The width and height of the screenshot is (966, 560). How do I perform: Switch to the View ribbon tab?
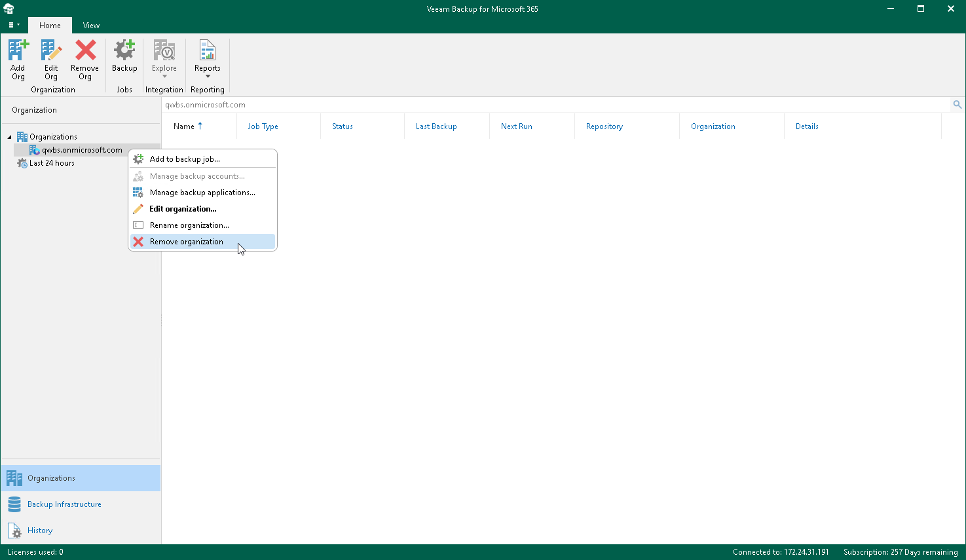click(x=91, y=26)
